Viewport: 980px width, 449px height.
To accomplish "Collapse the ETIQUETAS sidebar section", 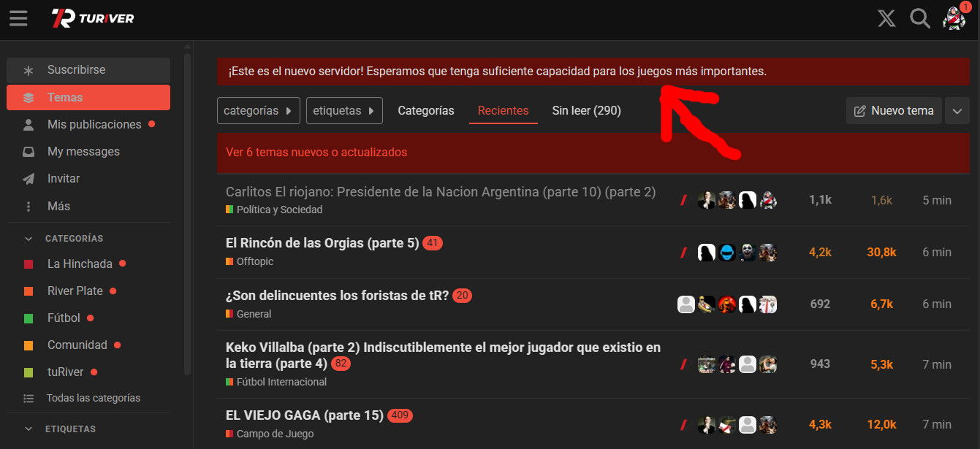I will coord(29,429).
